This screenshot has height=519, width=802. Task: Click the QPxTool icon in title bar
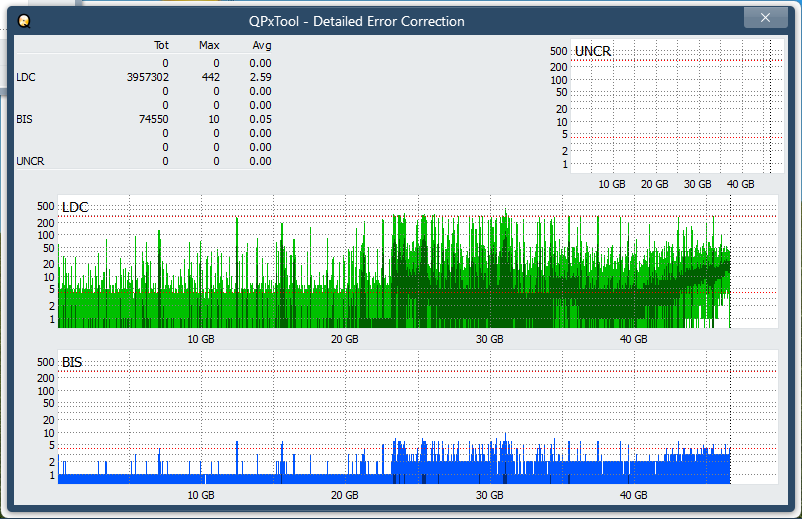[x=24, y=21]
